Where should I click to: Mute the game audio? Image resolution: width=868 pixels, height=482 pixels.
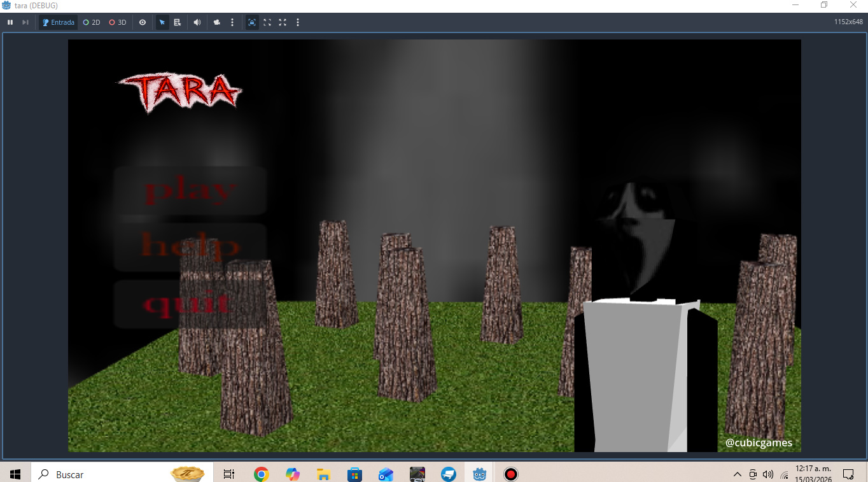(x=197, y=22)
